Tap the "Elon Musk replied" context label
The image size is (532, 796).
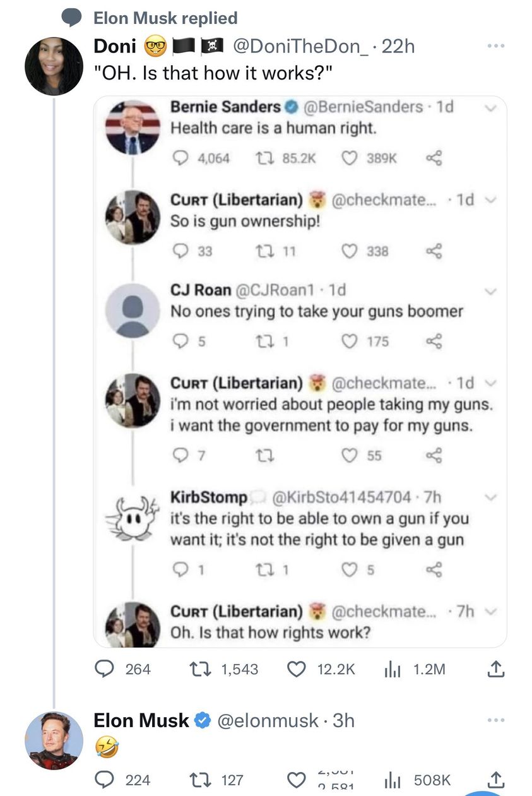[165, 18]
